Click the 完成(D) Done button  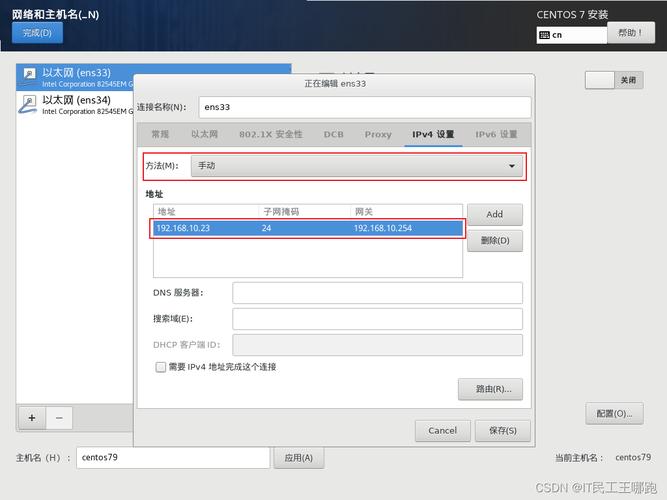tap(37, 33)
